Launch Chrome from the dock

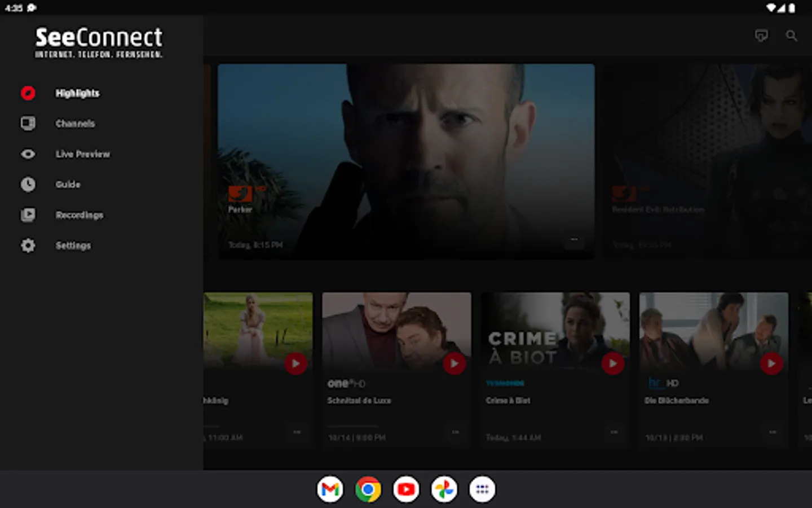[368, 489]
